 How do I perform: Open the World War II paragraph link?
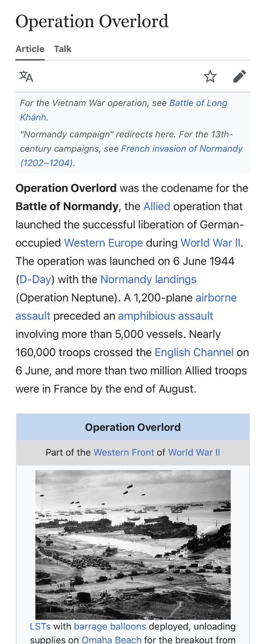pos(211,243)
